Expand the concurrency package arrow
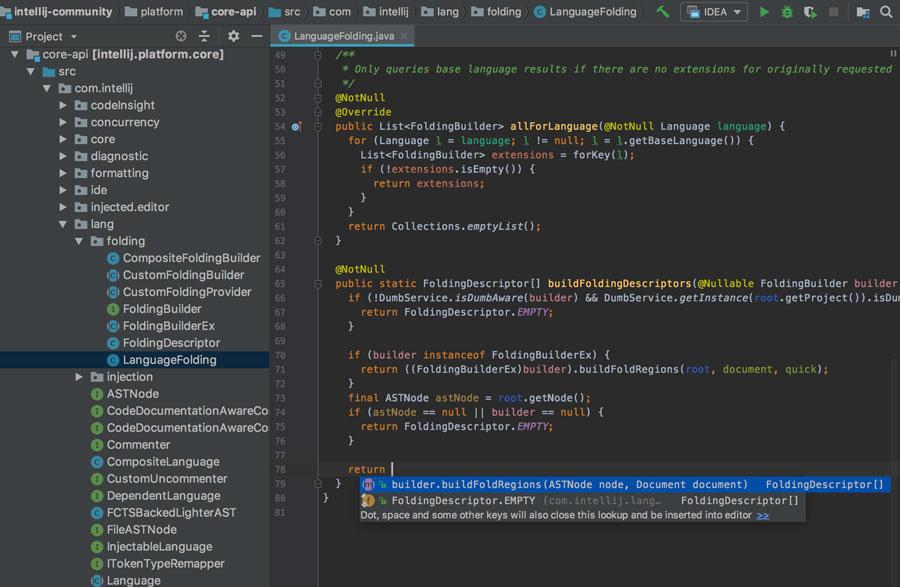Screen dimensions: 900x587 [x=63, y=122]
